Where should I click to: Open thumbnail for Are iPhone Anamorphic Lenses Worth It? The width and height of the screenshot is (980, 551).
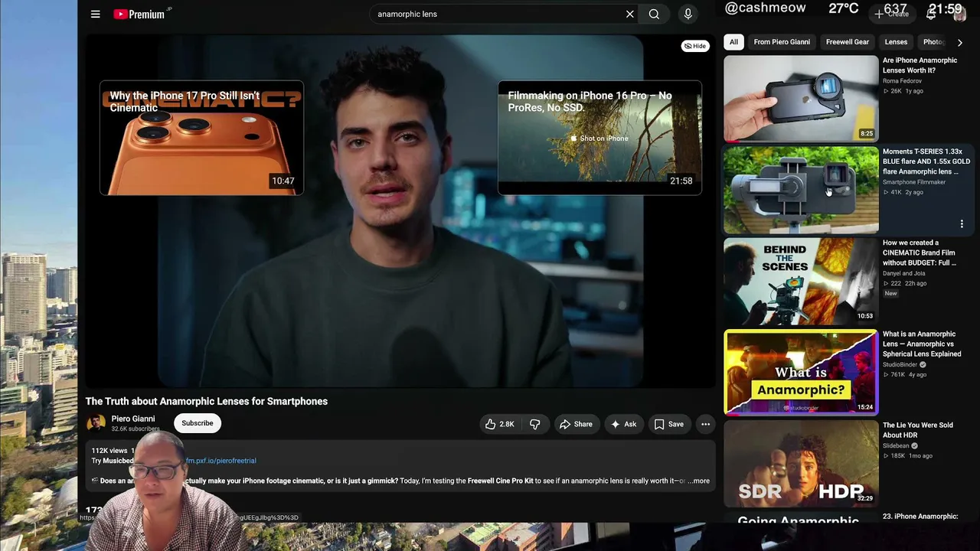[x=801, y=98]
